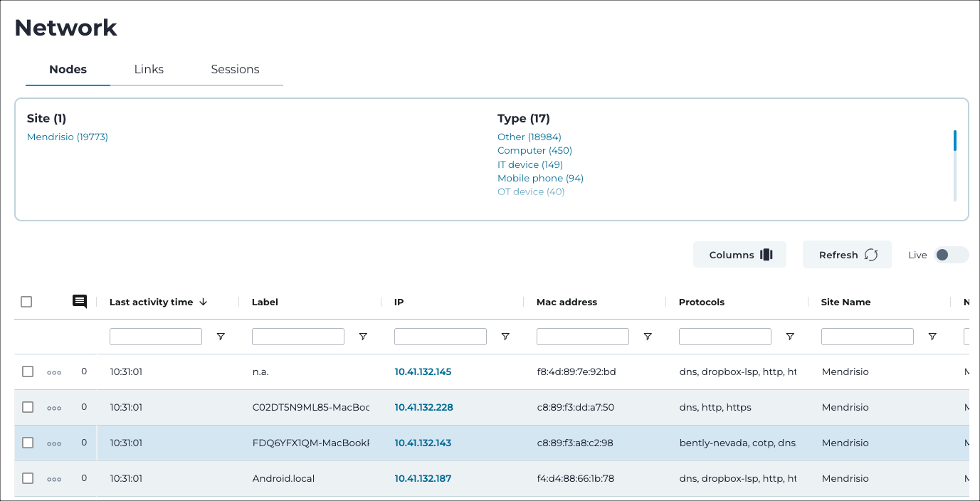Filter by type Other (18984)
This screenshot has width=980, height=501.
click(529, 137)
